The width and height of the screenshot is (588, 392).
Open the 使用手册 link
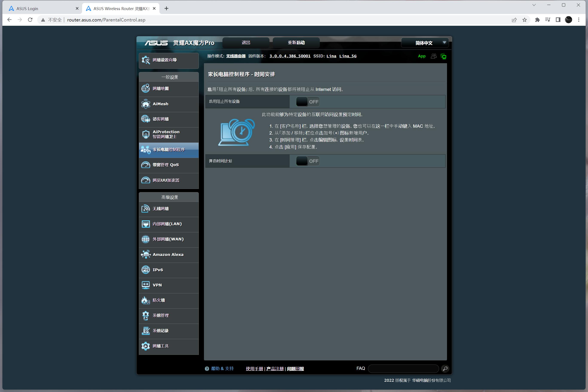tap(254, 369)
